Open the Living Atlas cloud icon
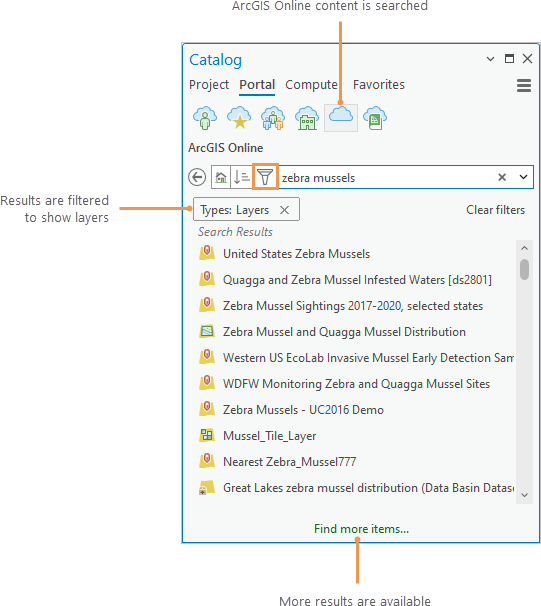This screenshot has width=541, height=606. (x=375, y=118)
